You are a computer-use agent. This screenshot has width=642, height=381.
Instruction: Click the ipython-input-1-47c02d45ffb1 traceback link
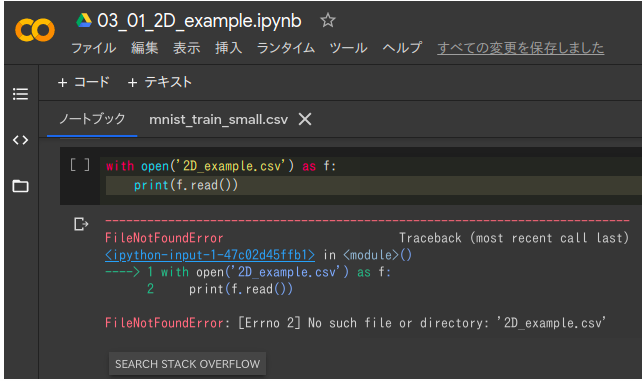210,255
